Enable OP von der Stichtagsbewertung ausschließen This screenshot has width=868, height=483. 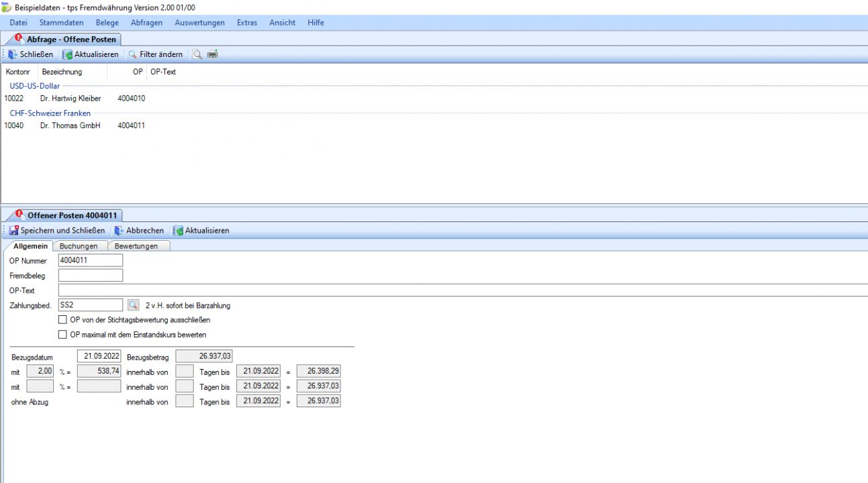click(63, 320)
